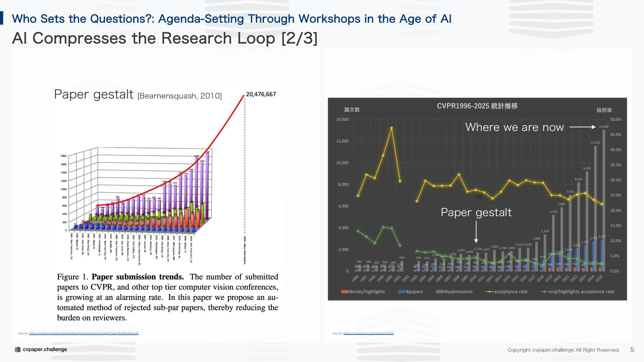Click the white arrow pointing to 13,008
Image resolution: width=644 pixels, height=362 pixels.
click(x=582, y=127)
